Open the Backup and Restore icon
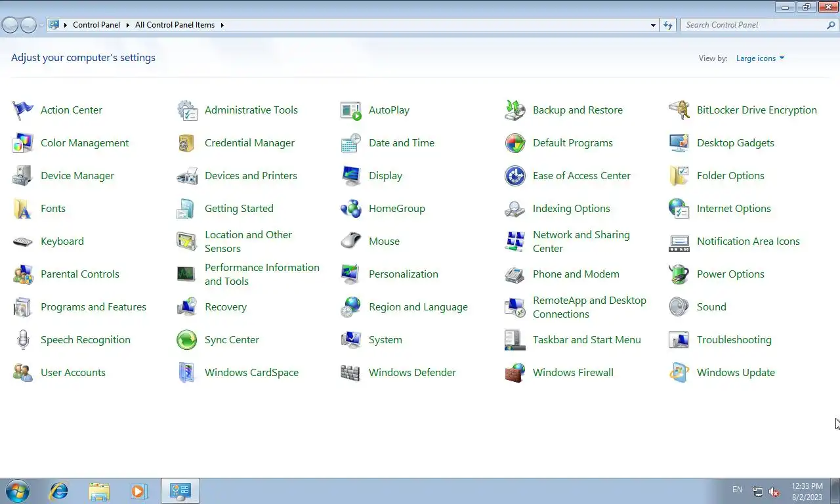840x504 pixels. tap(515, 110)
